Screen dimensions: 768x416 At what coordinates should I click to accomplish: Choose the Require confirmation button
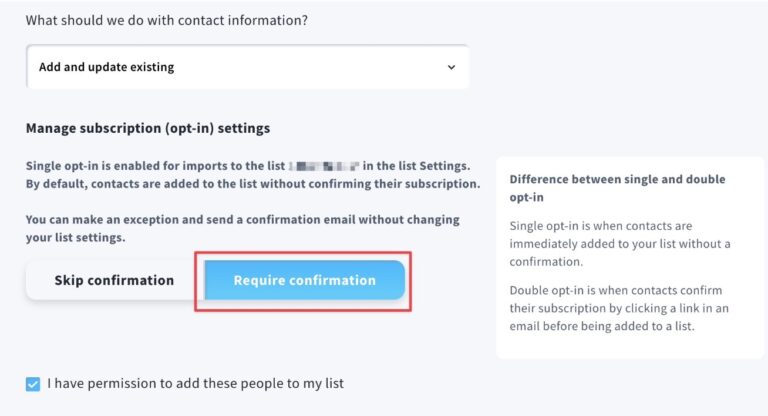click(x=305, y=280)
